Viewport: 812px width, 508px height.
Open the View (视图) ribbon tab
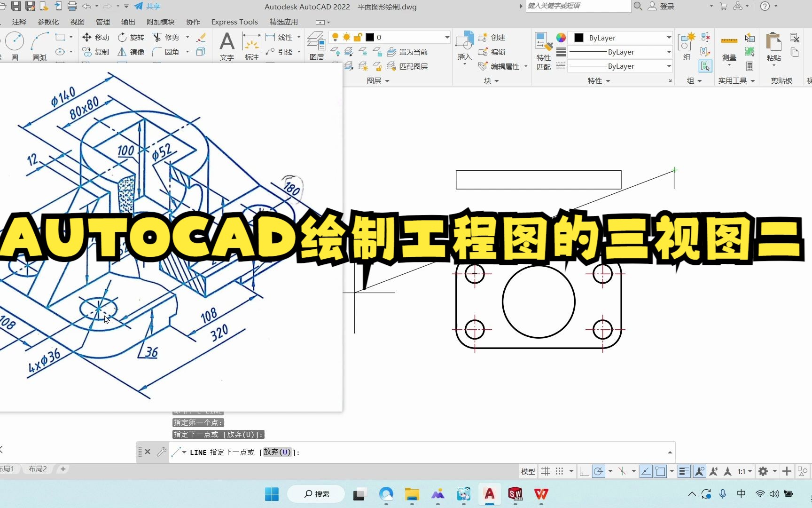(77, 22)
